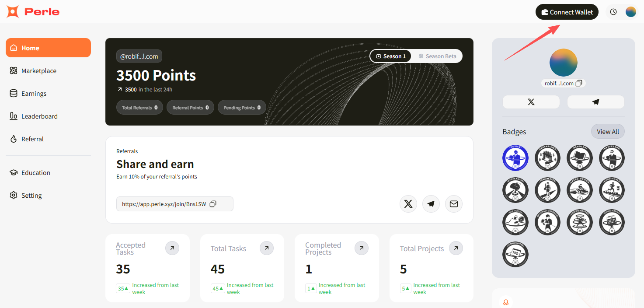Open the gradient profile avatar
Viewport: 644px width, 308px height.
(563, 62)
